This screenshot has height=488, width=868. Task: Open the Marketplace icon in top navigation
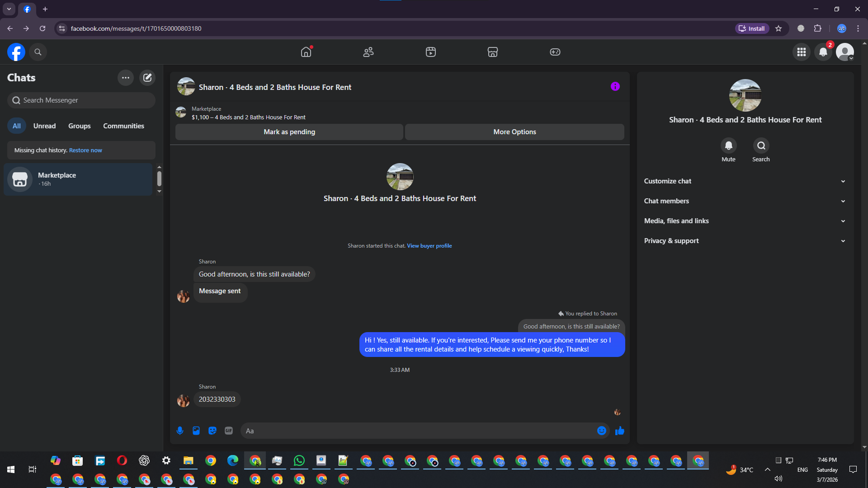[x=493, y=52]
